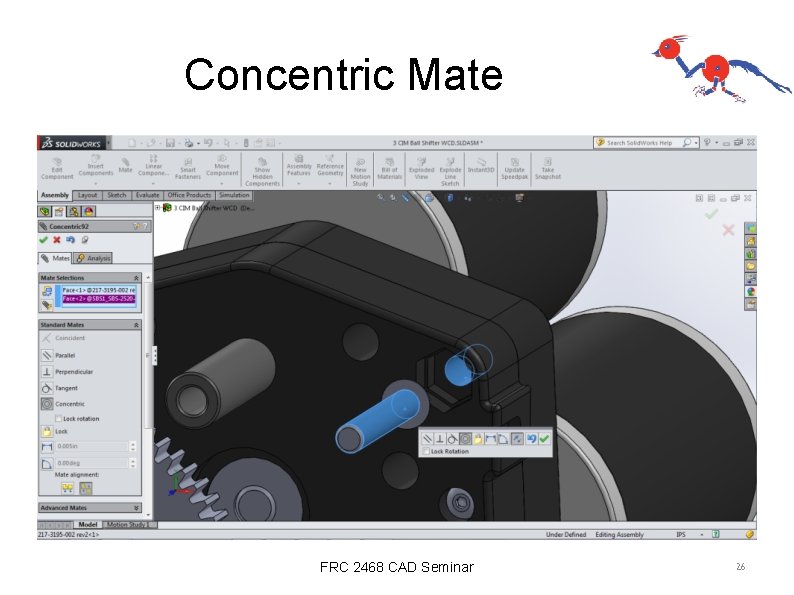
Task: Collapse the Standard Mates section
Action: (x=136, y=325)
